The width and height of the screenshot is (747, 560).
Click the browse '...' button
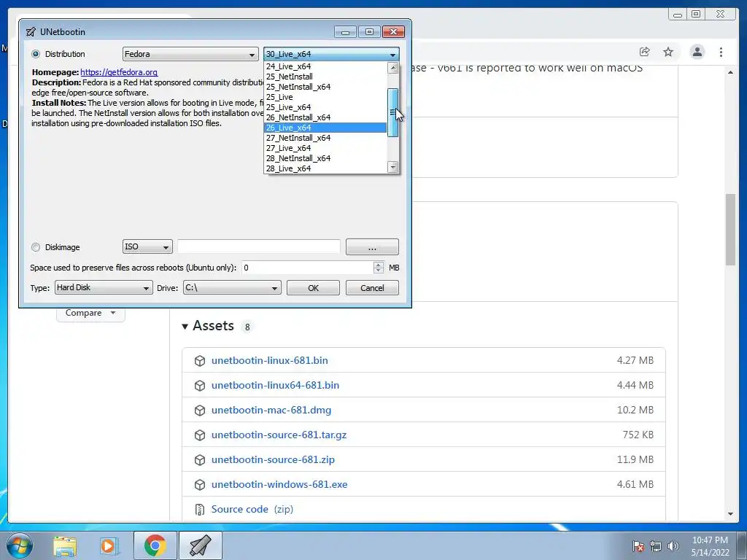372,247
